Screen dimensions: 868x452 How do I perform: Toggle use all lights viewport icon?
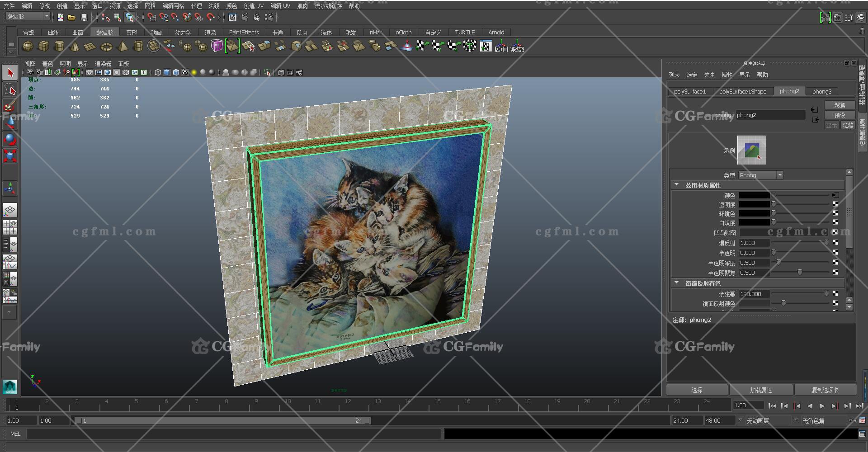coord(193,72)
